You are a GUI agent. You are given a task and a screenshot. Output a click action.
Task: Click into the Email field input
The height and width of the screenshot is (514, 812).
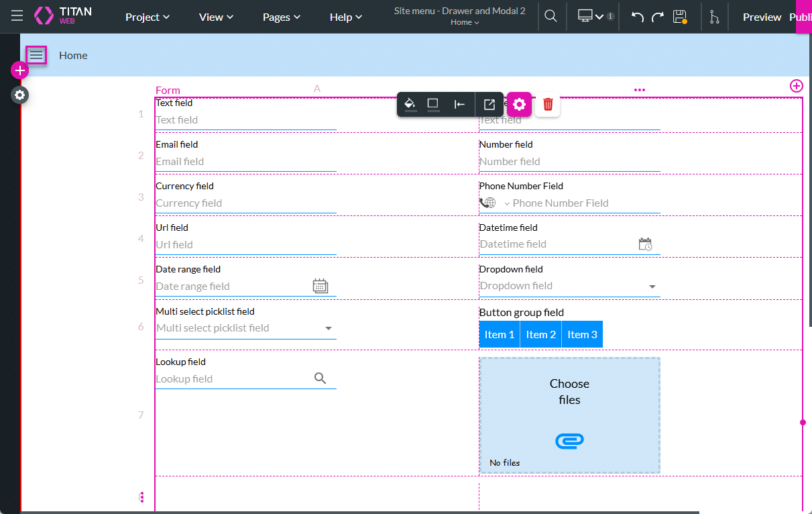(245, 162)
